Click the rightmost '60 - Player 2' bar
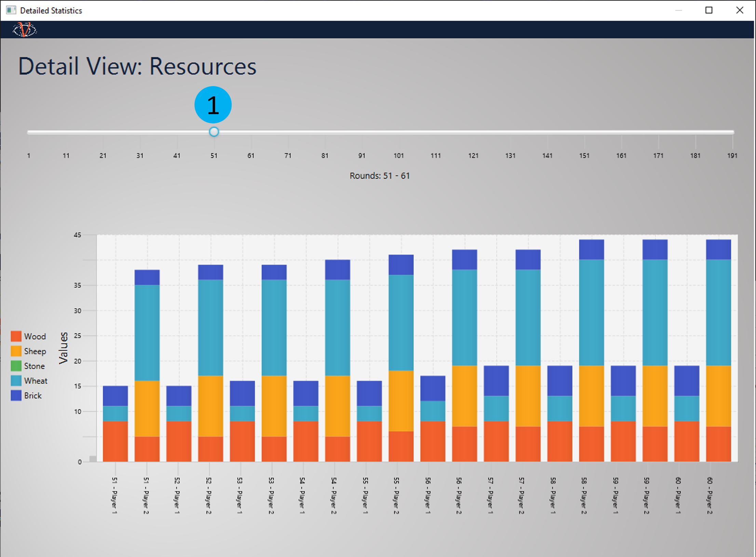 click(x=718, y=351)
